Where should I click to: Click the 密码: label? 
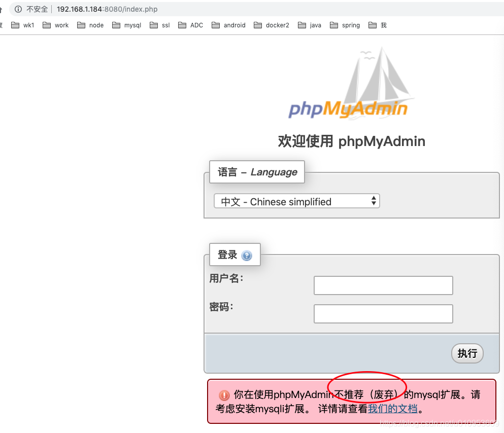click(x=221, y=307)
